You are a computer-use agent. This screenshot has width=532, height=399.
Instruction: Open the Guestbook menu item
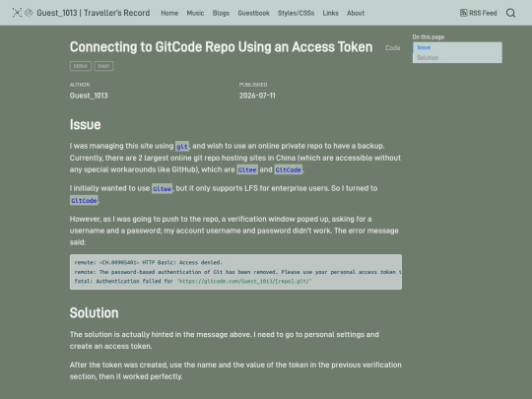coord(253,13)
